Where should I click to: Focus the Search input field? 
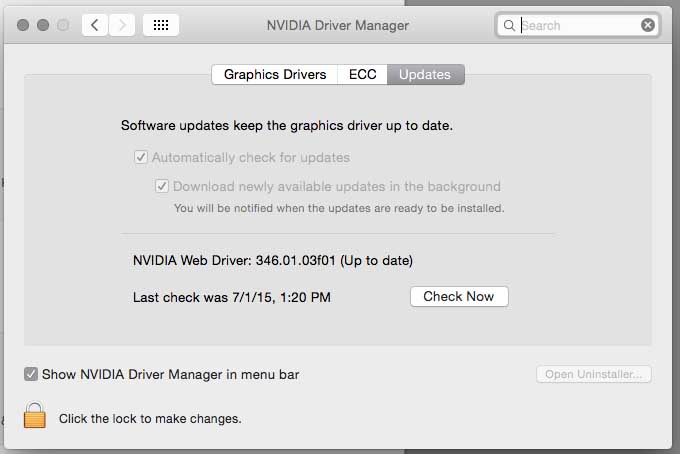coord(580,25)
